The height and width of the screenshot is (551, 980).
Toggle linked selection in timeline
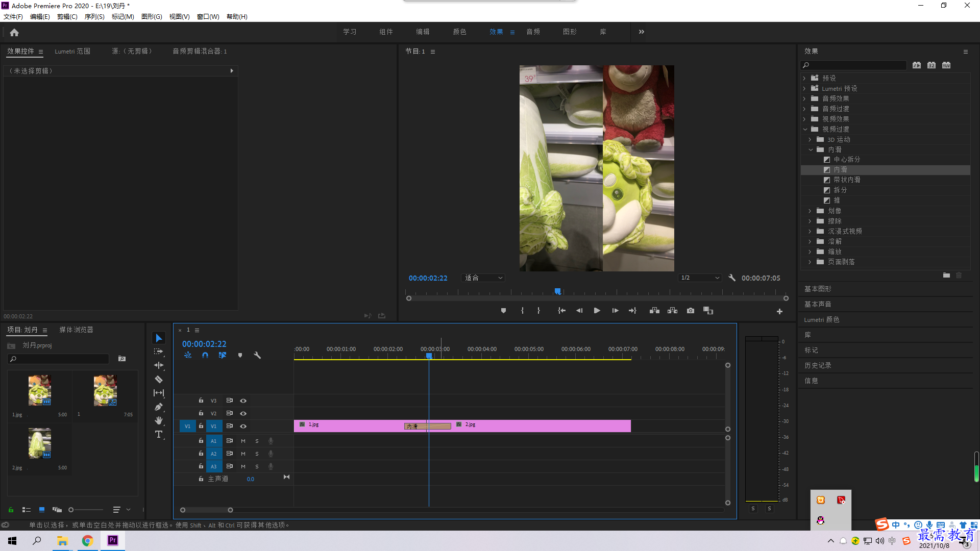point(223,355)
